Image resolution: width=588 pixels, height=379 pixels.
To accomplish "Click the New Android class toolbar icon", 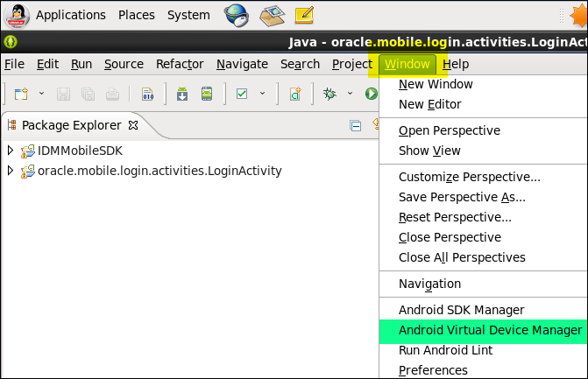I will coord(295,94).
